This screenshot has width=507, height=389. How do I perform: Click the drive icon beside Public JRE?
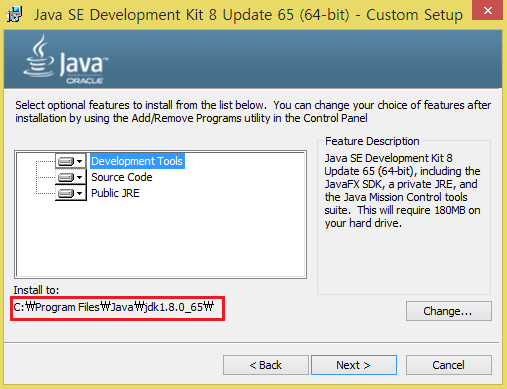click(x=66, y=193)
